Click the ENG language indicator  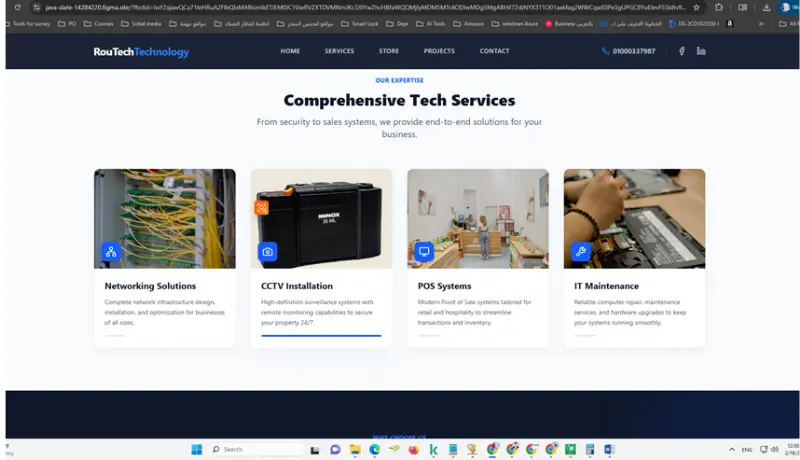(x=747, y=450)
